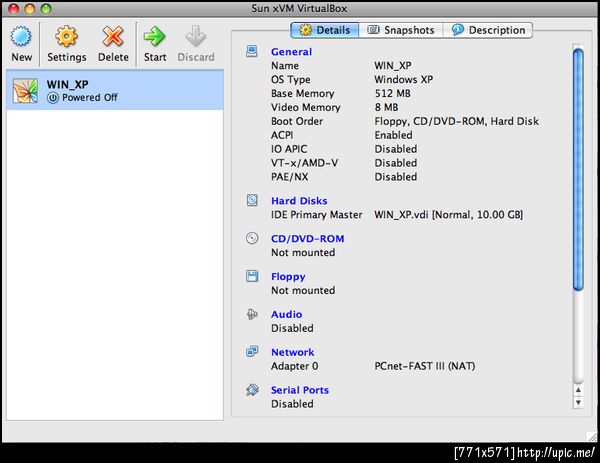This screenshot has width=600, height=463.
Task: Open the Serial Ports settings link
Action: [x=300, y=390]
